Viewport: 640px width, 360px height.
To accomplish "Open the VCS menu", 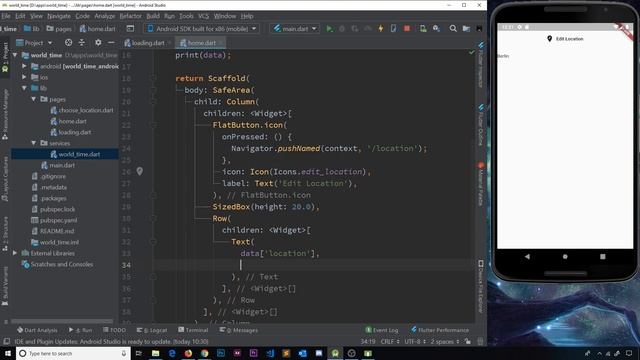I will coord(203,16).
